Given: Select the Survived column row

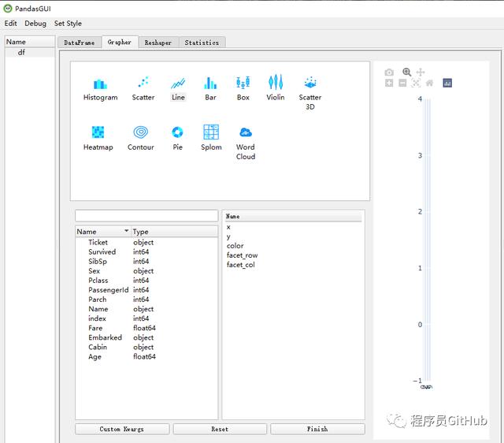Looking at the screenshot, I should pos(146,252).
